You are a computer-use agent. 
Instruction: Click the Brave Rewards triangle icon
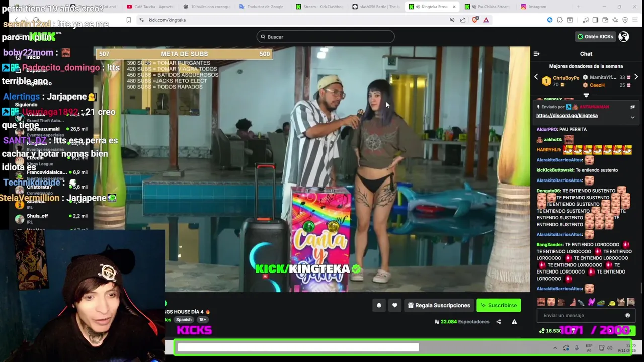click(x=486, y=20)
